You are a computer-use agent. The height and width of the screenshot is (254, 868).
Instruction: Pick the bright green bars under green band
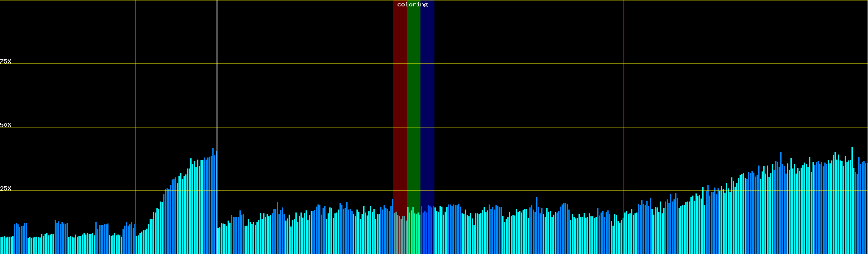point(413,233)
